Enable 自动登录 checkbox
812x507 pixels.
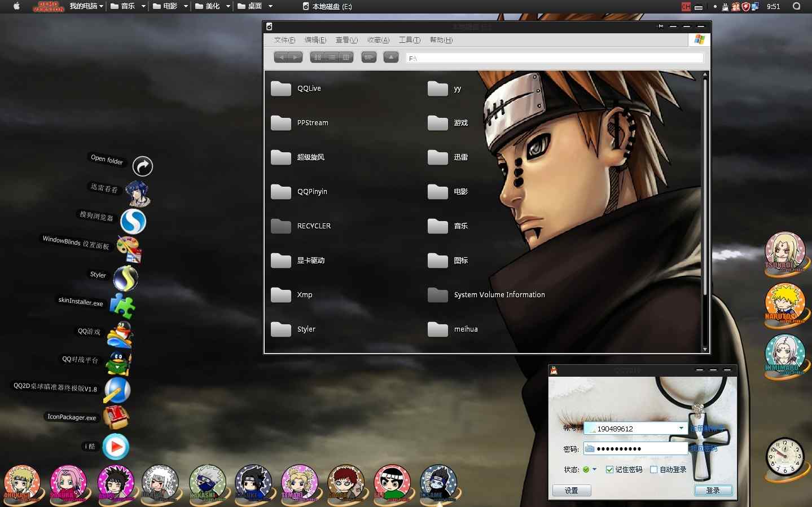point(653,470)
